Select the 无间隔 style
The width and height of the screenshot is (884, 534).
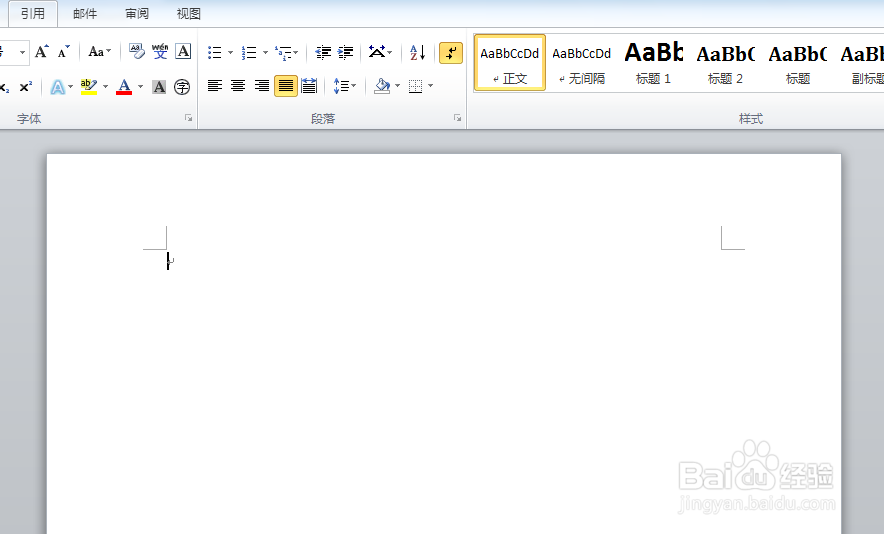coord(582,63)
